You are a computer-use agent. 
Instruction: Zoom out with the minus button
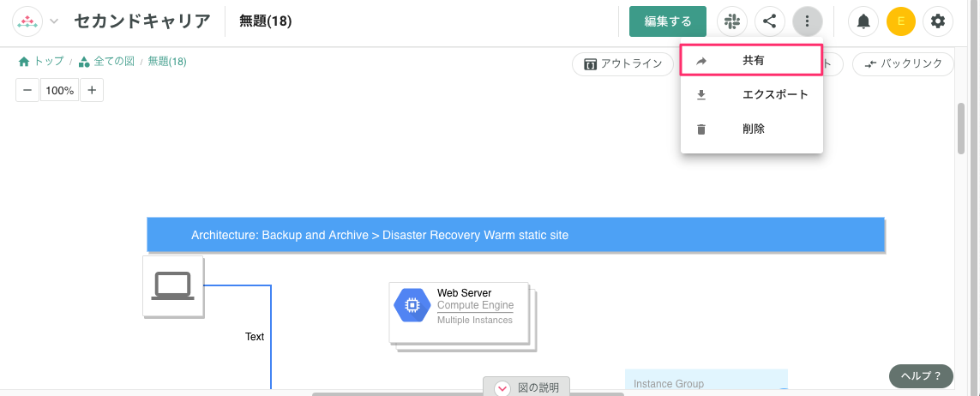pyautogui.click(x=27, y=90)
